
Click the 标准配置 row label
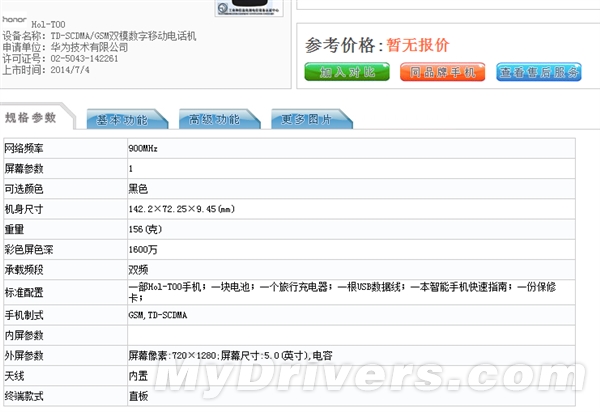24,292
